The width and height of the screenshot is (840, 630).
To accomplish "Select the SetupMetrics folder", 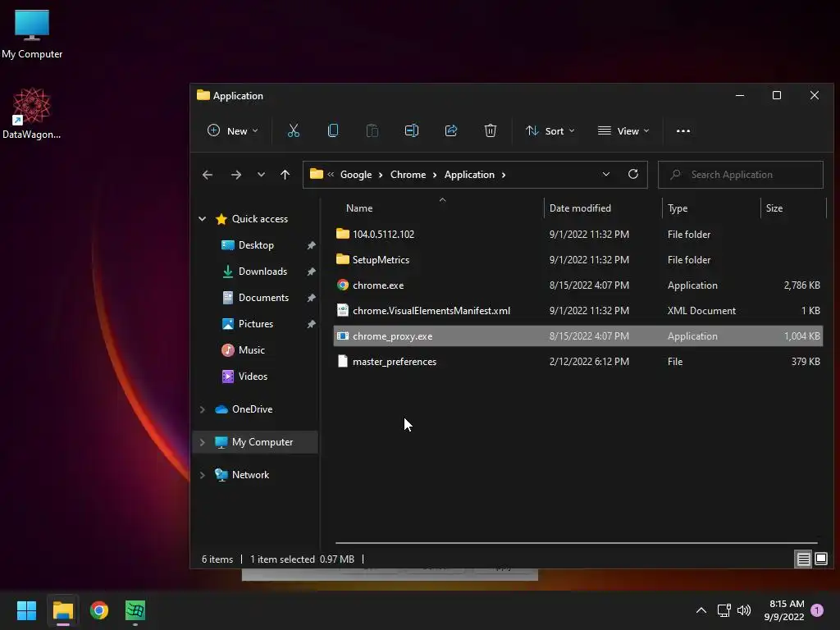I will coord(577,260).
